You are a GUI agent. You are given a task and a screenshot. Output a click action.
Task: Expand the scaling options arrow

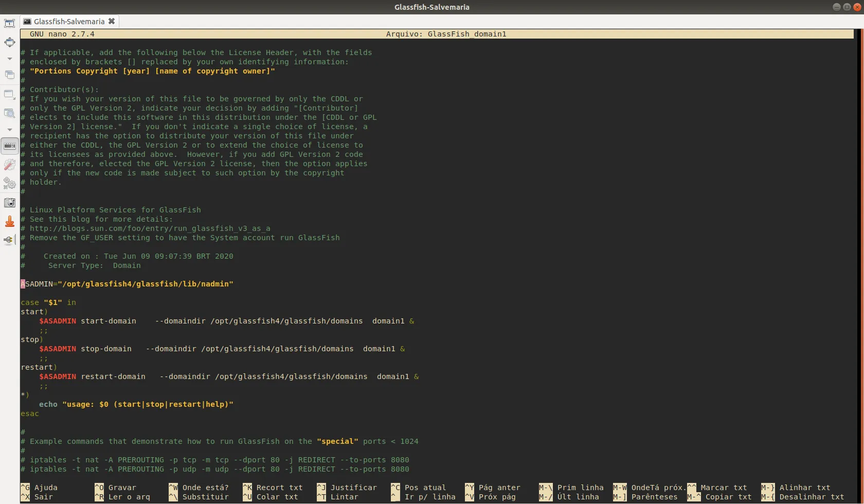pyautogui.click(x=9, y=130)
